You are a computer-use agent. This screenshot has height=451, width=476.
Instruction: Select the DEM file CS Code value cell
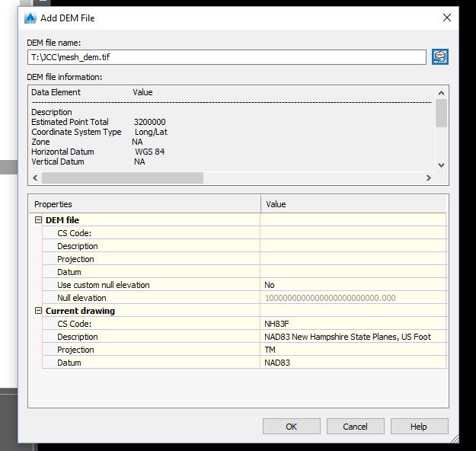coord(353,233)
